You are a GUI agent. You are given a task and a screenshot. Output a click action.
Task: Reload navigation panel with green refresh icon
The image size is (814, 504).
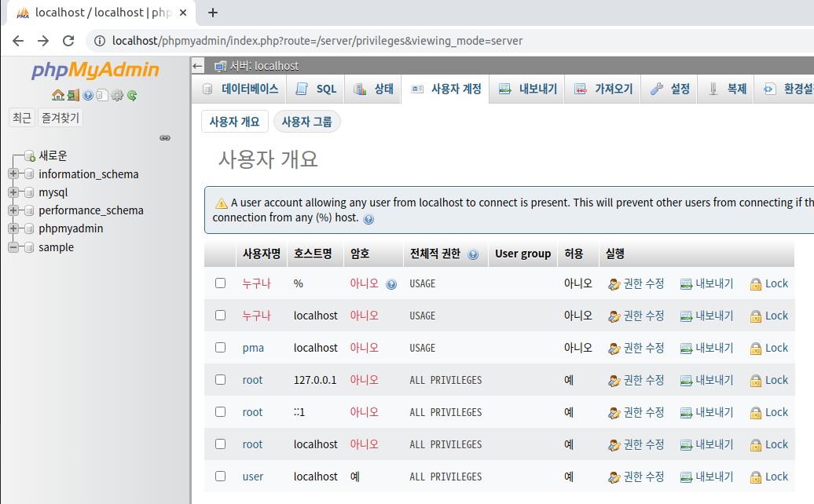(132, 96)
